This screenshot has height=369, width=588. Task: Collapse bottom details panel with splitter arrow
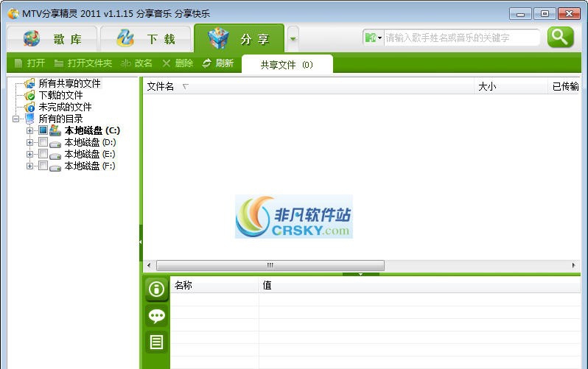pyautogui.click(x=361, y=274)
